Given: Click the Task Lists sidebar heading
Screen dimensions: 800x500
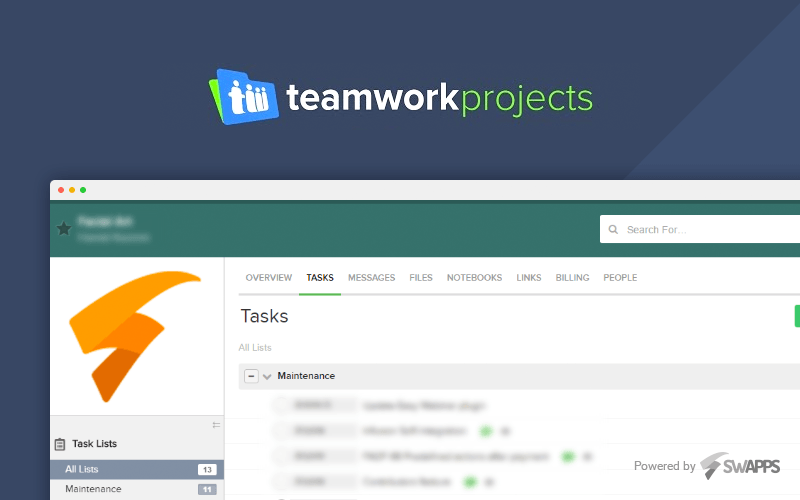Looking at the screenshot, I should pyautogui.click(x=94, y=444).
